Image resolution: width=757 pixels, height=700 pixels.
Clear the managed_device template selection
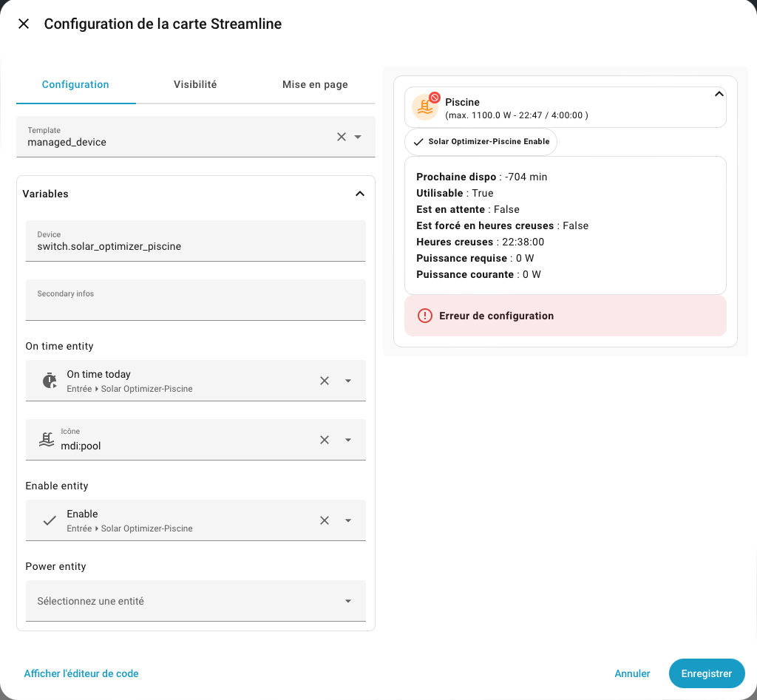[x=342, y=137]
